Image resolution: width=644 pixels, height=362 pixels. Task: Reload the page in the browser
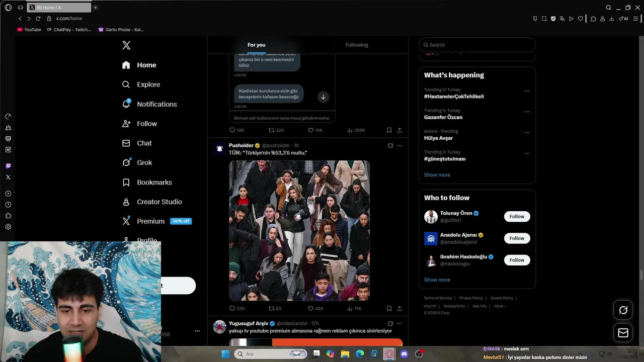click(x=38, y=19)
